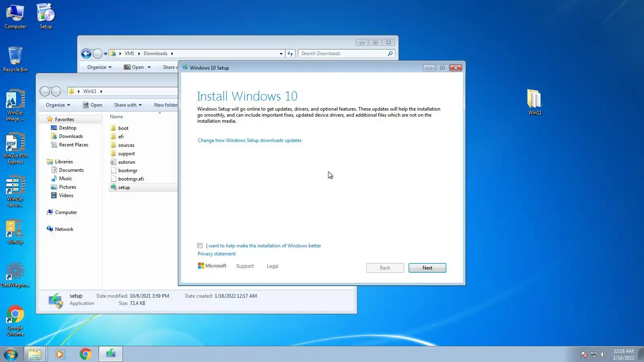Select the WinZip desktop shortcut

[x=15, y=232]
